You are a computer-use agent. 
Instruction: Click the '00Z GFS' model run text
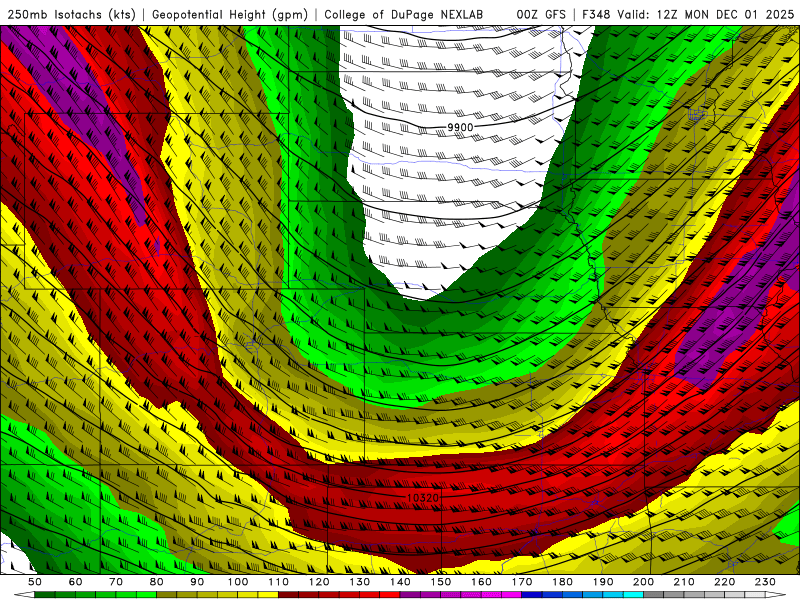(541, 14)
